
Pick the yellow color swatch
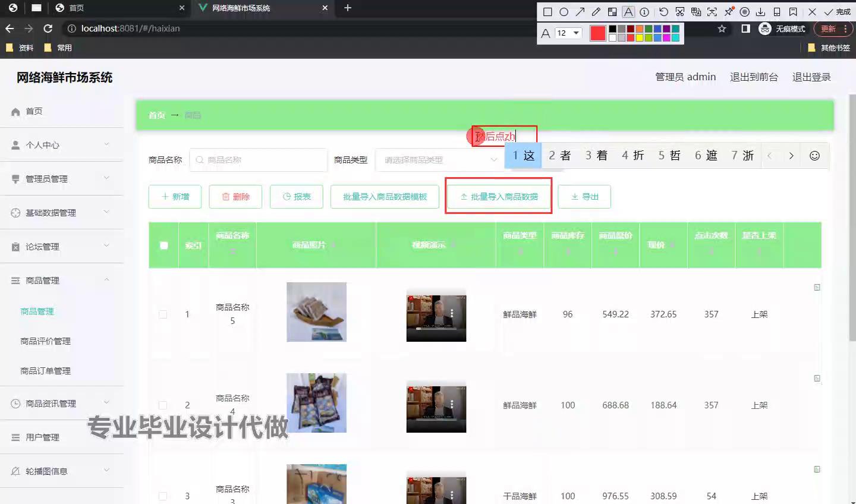click(x=640, y=38)
